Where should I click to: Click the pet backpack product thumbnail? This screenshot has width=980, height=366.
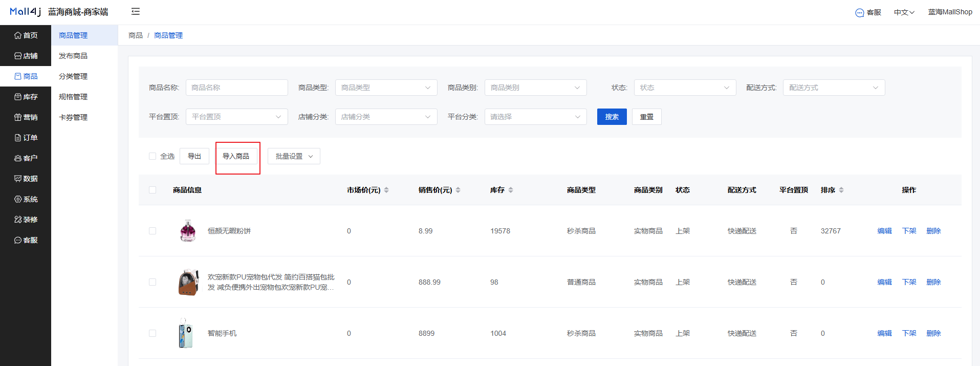click(188, 282)
